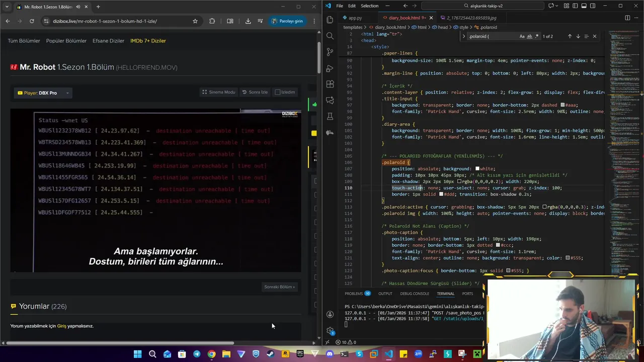Image resolution: width=644 pixels, height=362 pixels.
Task: Click the split editor icon in VS Code
Action: pos(627,18)
